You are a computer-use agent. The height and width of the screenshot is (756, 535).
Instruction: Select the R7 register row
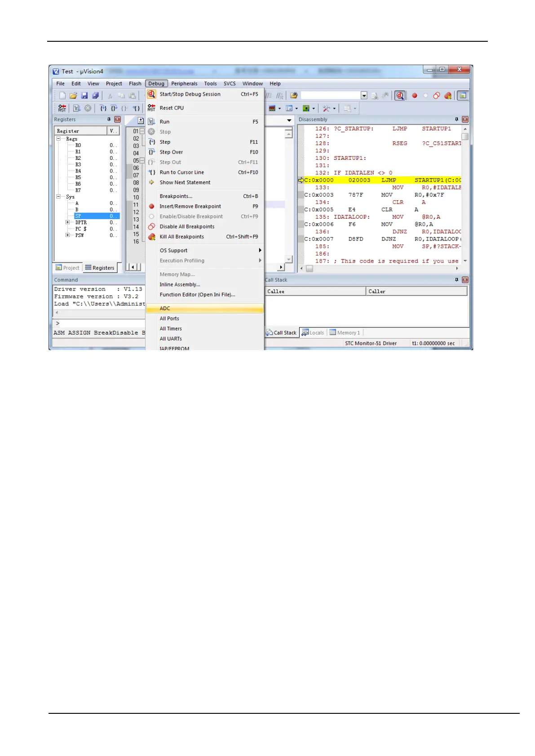click(x=87, y=190)
